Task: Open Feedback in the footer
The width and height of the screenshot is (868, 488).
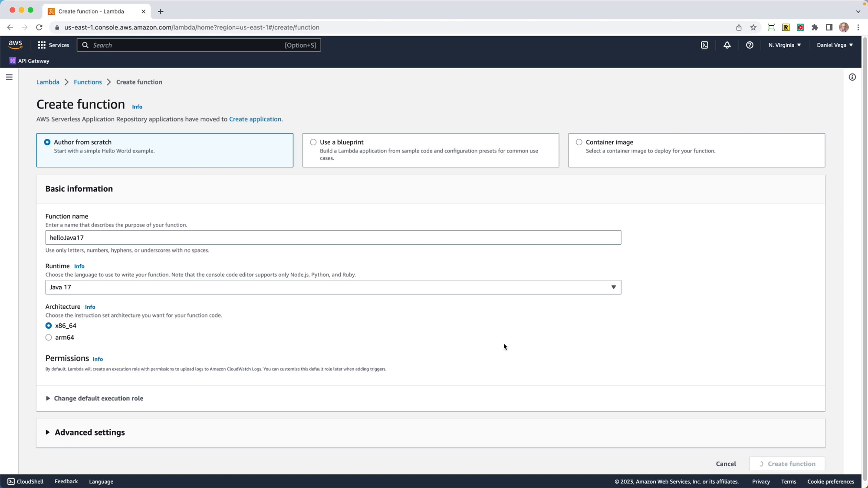Action: point(66,481)
